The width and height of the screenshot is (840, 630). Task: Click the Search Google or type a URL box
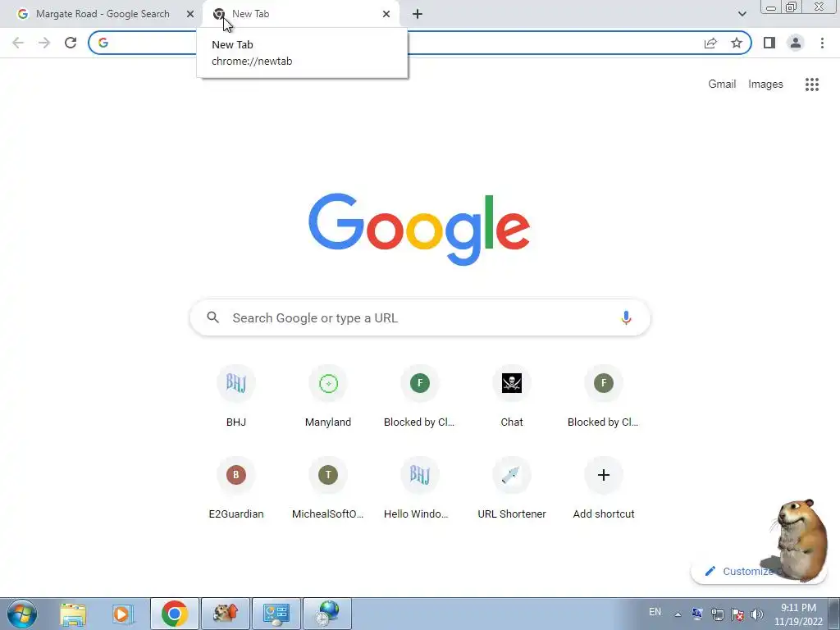point(420,317)
